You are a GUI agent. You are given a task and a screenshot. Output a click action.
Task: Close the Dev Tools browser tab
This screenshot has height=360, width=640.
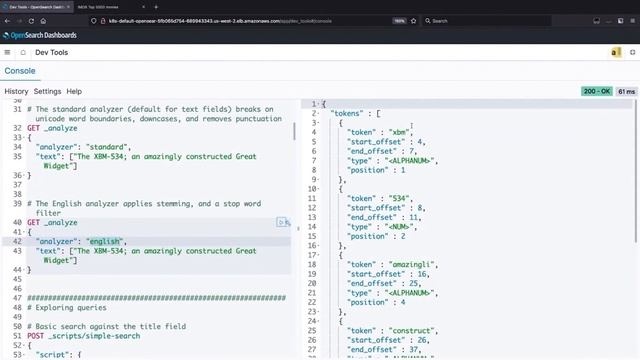pos(68,7)
